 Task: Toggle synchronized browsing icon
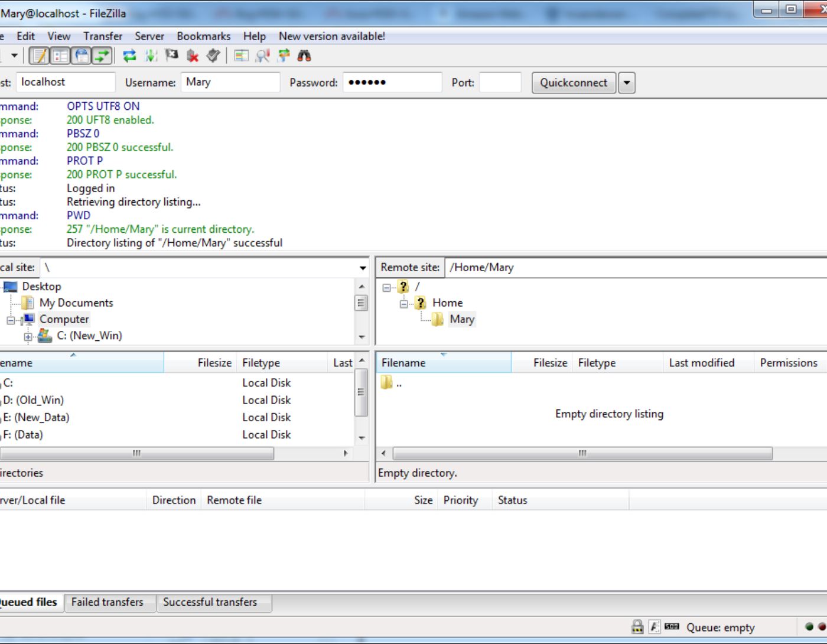pyautogui.click(x=284, y=56)
